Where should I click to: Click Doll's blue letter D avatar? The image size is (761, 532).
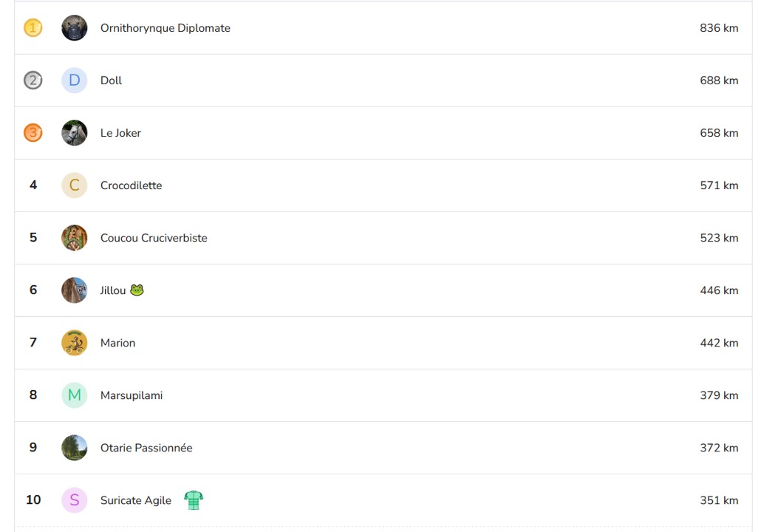(74, 81)
